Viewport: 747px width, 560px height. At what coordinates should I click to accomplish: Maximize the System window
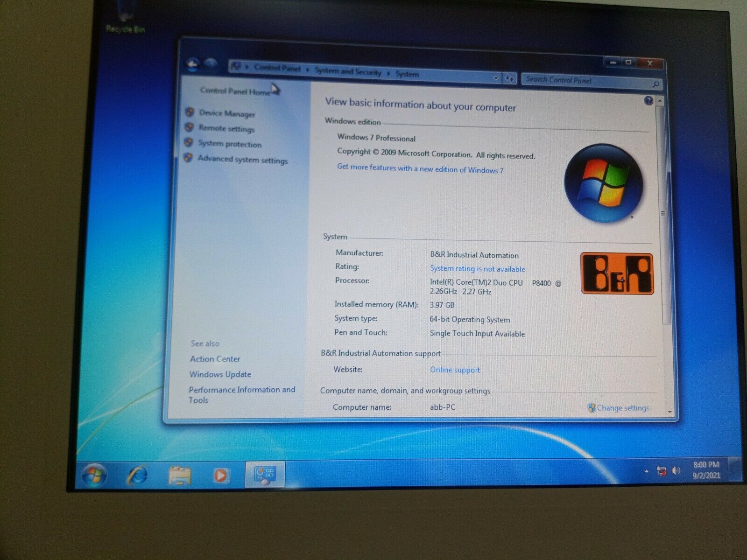click(629, 63)
